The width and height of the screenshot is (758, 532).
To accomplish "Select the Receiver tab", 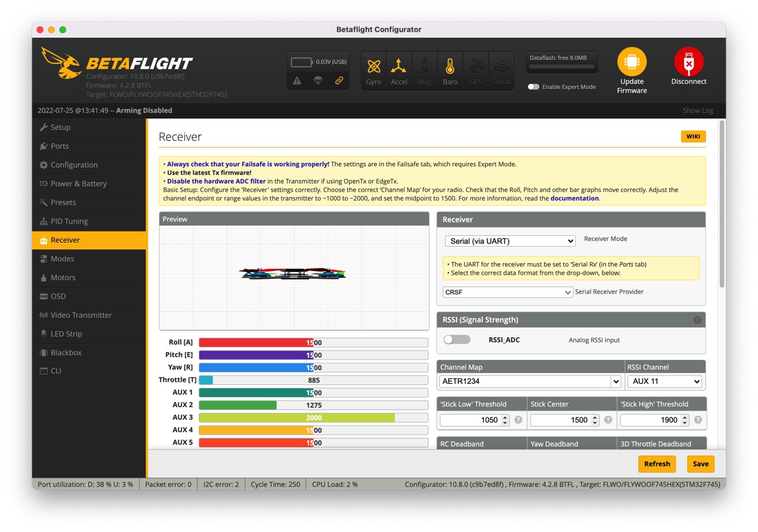I will click(89, 240).
